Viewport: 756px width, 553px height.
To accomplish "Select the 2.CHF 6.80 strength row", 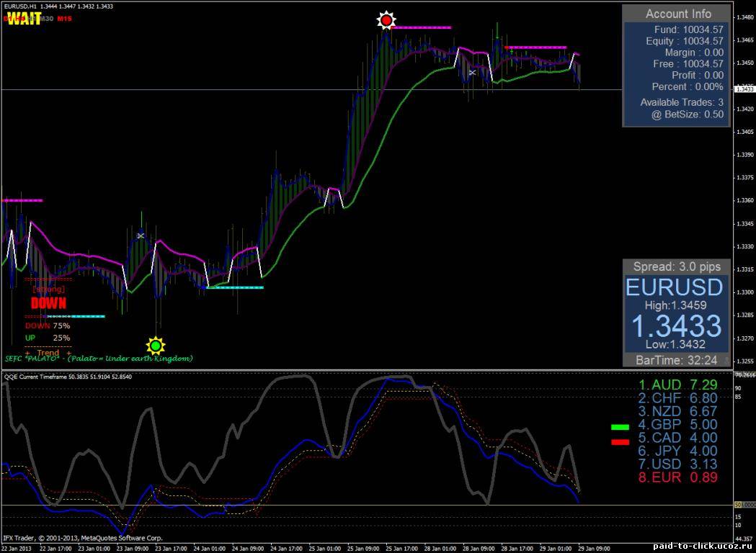I will click(678, 398).
